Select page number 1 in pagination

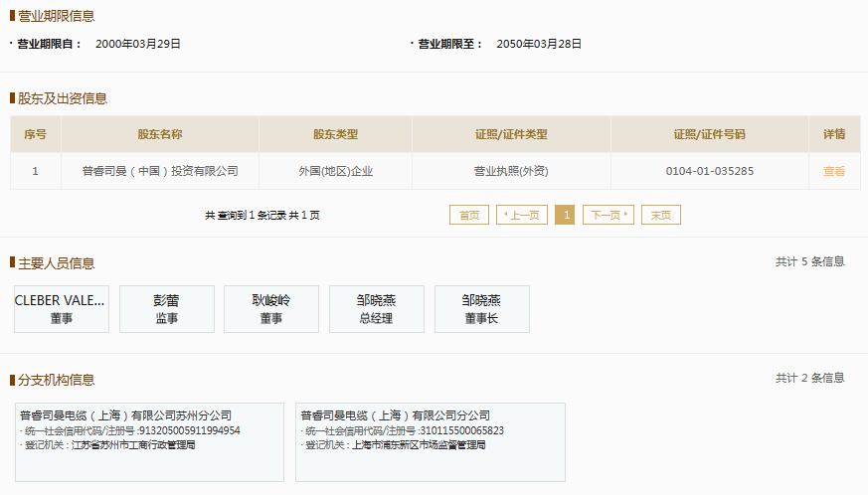tap(565, 215)
